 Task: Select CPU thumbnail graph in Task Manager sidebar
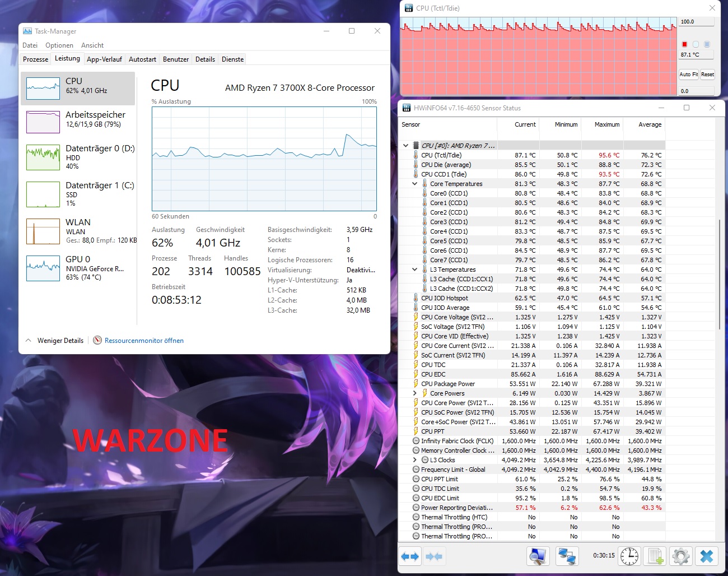click(43, 89)
